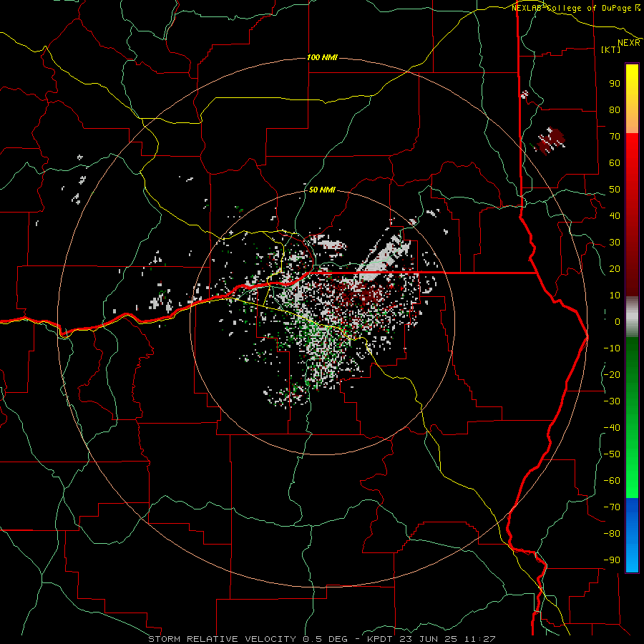Click the '30' value on velocity scale
This screenshot has height=644, width=644.
tap(615, 243)
